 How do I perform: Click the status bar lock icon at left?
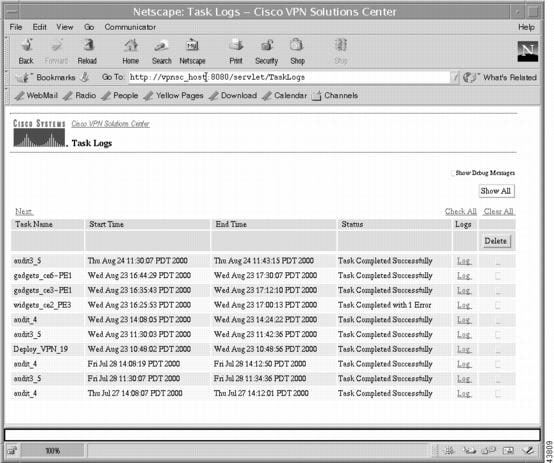click(x=13, y=451)
